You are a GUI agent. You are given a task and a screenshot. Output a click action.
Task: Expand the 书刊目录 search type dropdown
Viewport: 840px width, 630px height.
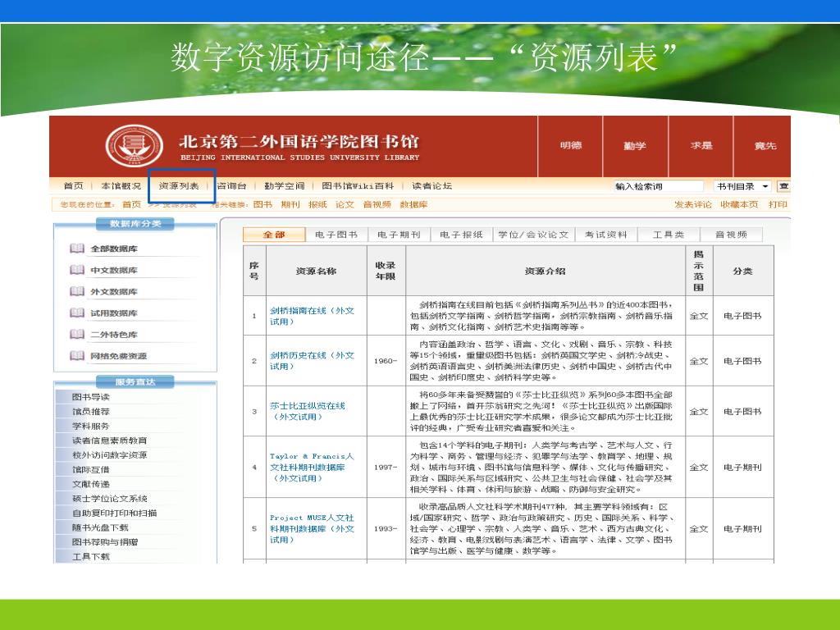click(x=743, y=186)
